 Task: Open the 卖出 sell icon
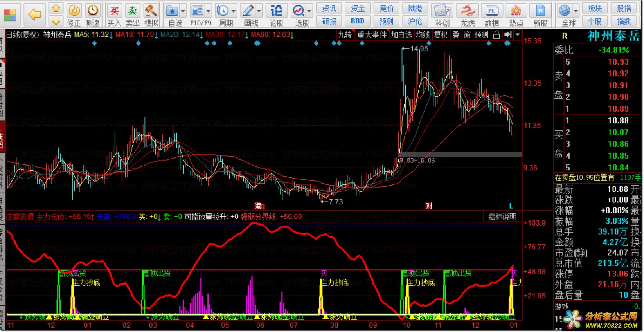point(133,10)
